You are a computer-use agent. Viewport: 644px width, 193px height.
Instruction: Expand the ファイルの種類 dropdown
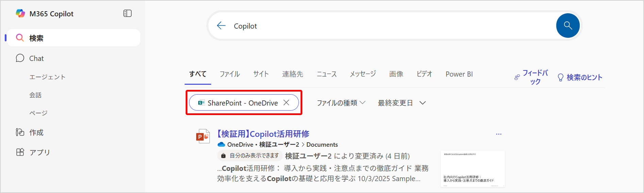pos(341,103)
